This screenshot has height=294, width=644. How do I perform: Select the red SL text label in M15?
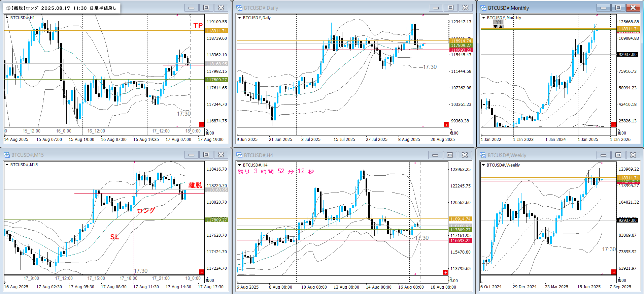[114, 237]
